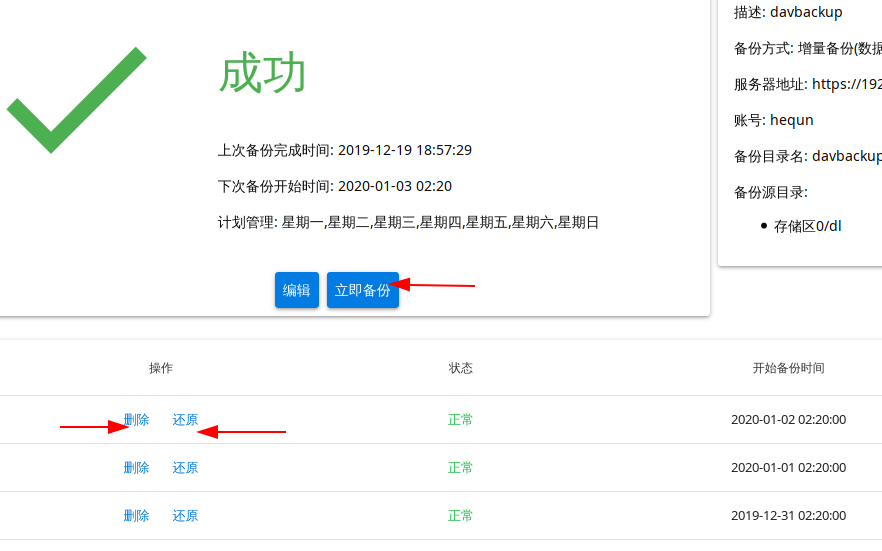The height and width of the screenshot is (551, 882).
Task: Restore the 2019-12-31 backup entry
Action: (x=185, y=516)
